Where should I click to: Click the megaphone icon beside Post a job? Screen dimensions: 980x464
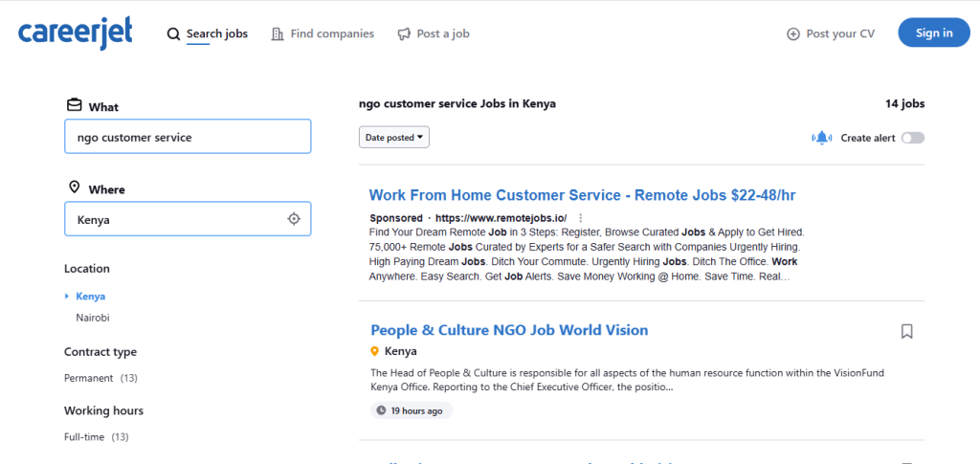click(404, 33)
